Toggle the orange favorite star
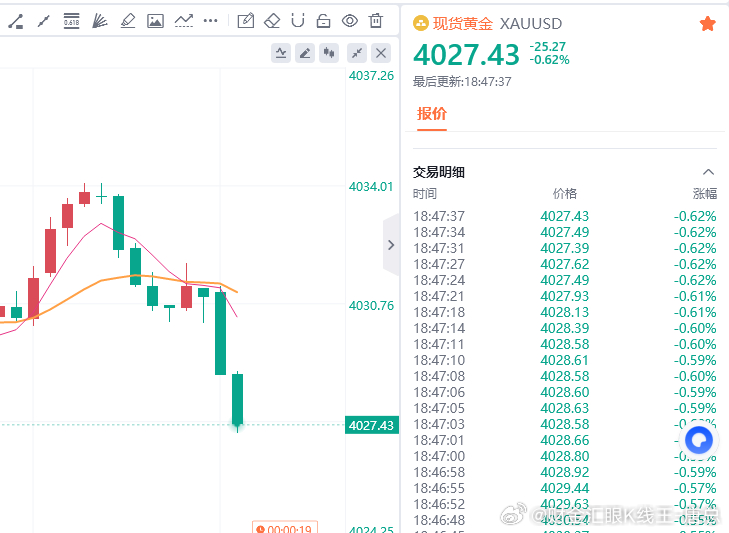 pyautogui.click(x=708, y=23)
